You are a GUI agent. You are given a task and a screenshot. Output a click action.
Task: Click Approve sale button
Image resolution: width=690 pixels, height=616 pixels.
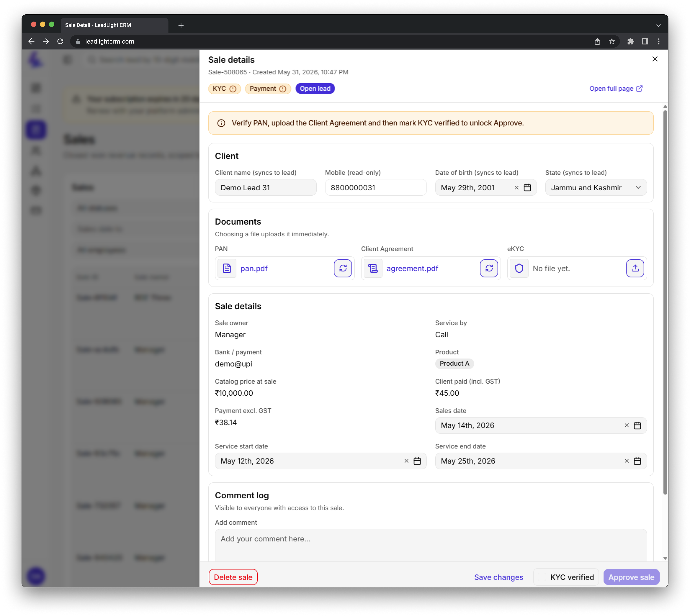click(x=631, y=577)
